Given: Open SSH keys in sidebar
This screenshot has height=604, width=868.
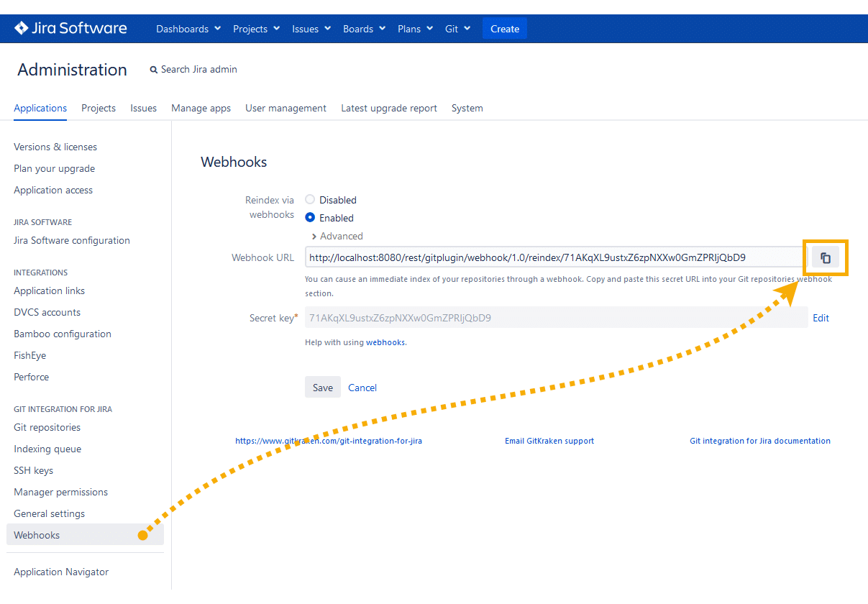Looking at the screenshot, I should (34, 470).
